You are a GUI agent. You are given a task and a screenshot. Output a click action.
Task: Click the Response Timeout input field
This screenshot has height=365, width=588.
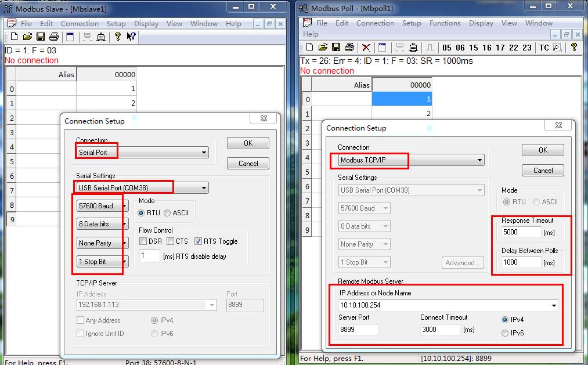click(521, 232)
